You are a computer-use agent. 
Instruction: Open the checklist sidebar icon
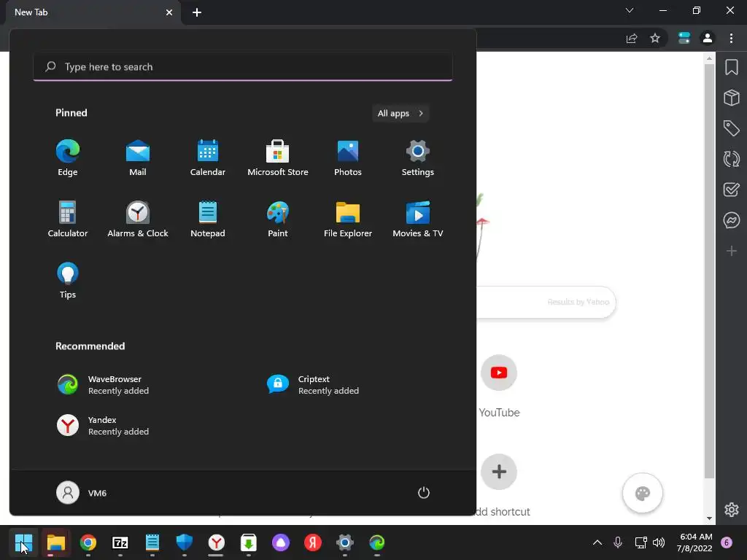(731, 190)
